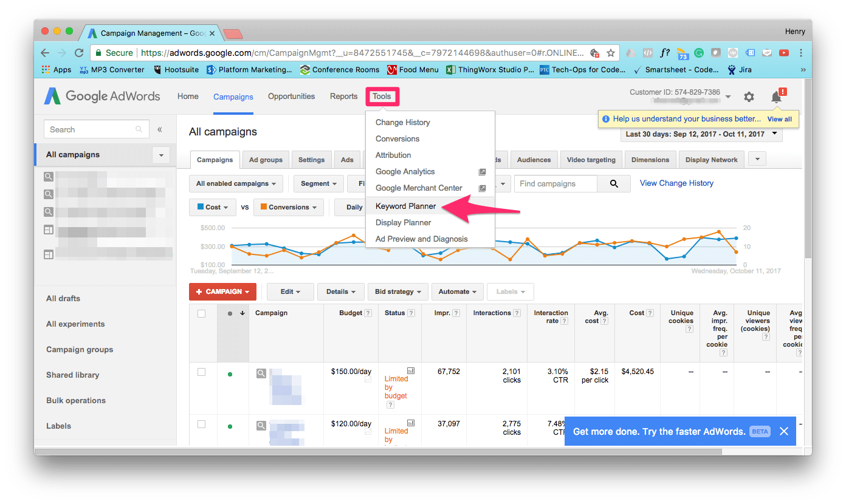The height and width of the screenshot is (504, 846).
Task: Open Hootsuite bookmark
Action: click(176, 70)
